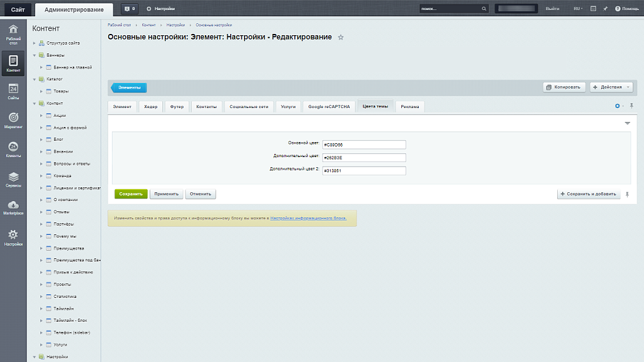The height and width of the screenshot is (362, 644).
Task: Pin the tab panel with pushpin icon
Action: [631, 106]
